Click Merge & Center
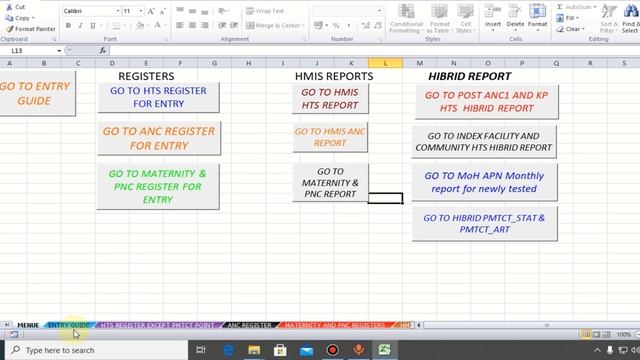 coord(275,25)
